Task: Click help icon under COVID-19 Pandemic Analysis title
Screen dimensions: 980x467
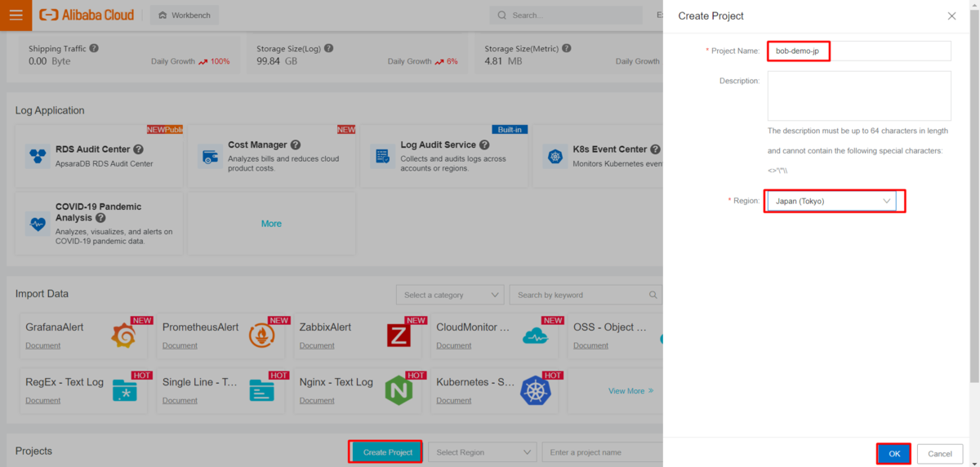Action: pos(100,218)
